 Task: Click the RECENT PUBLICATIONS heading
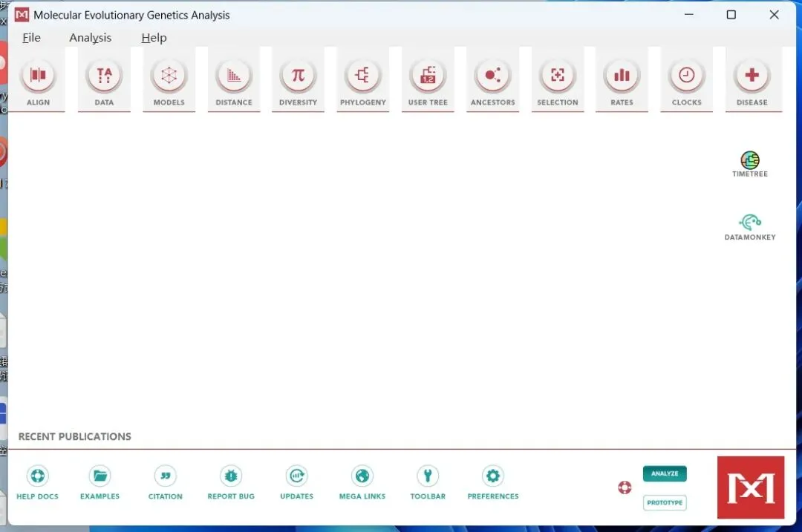pyautogui.click(x=75, y=436)
